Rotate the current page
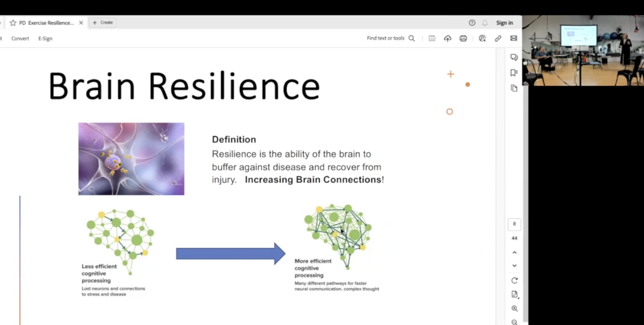The width and height of the screenshot is (644, 325). (x=515, y=280)
